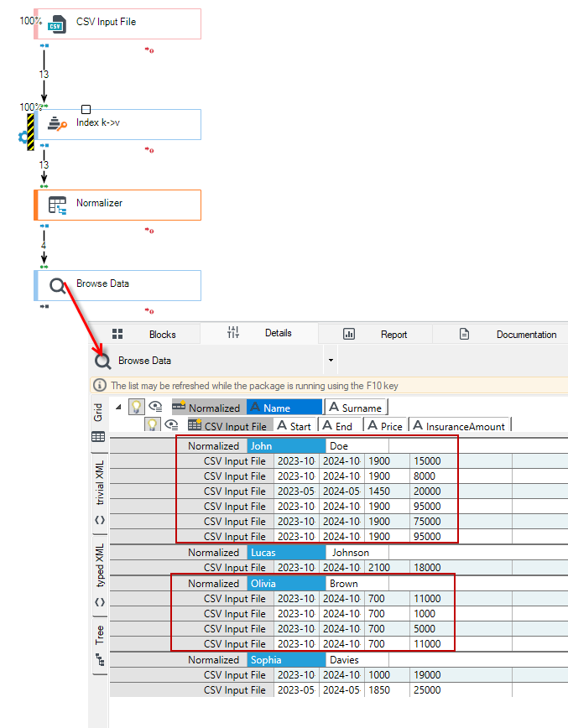The height and width of the screenshot is (728, 568).
Task: Select the CSV Input File block icon
Action: click(57, 24)
